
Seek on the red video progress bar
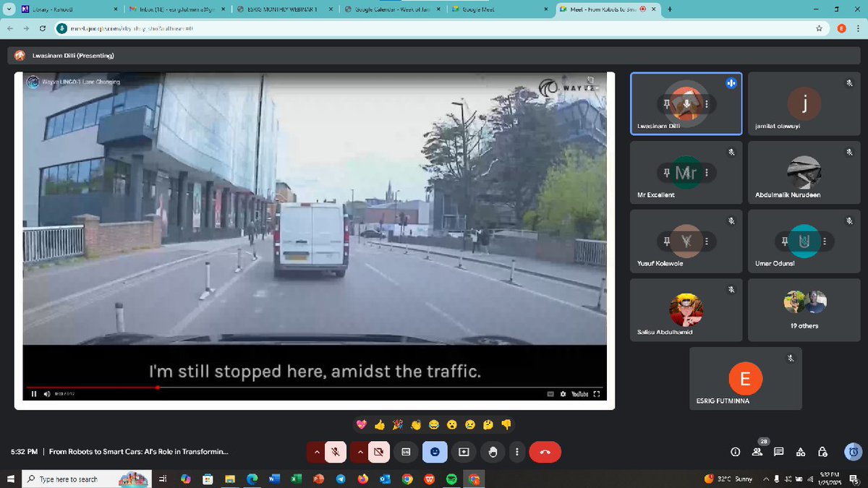[315, 388]
